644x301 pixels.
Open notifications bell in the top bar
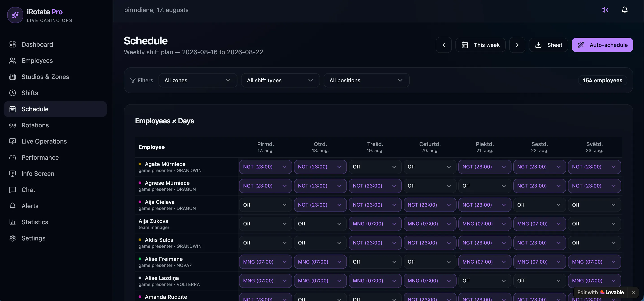(624, 10)
